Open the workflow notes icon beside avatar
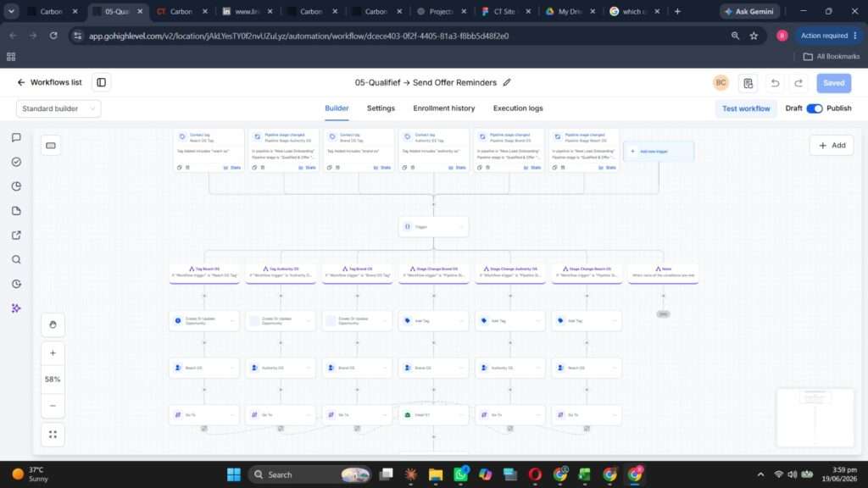Viewport: 868px width, 488px height. click(748, 83)
